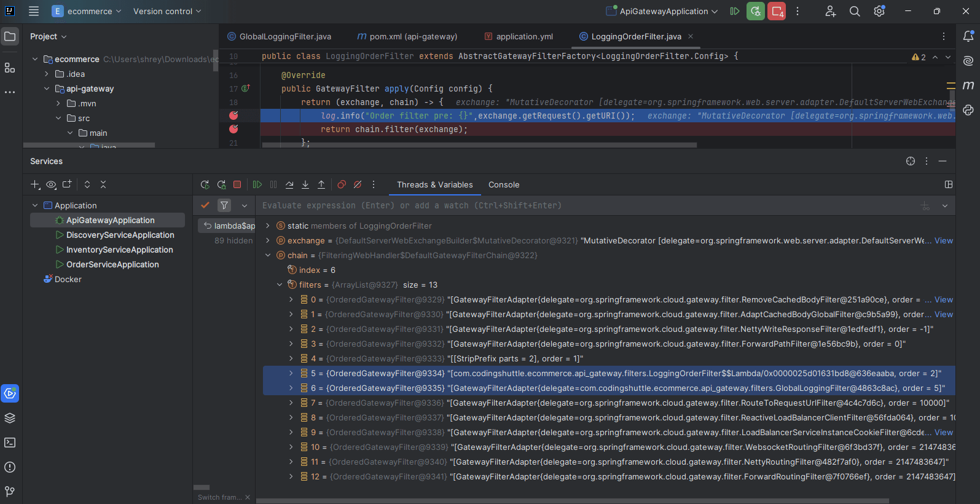
Task: Click Step Into in debugger toolbar
Action: [x=305, y=184]
